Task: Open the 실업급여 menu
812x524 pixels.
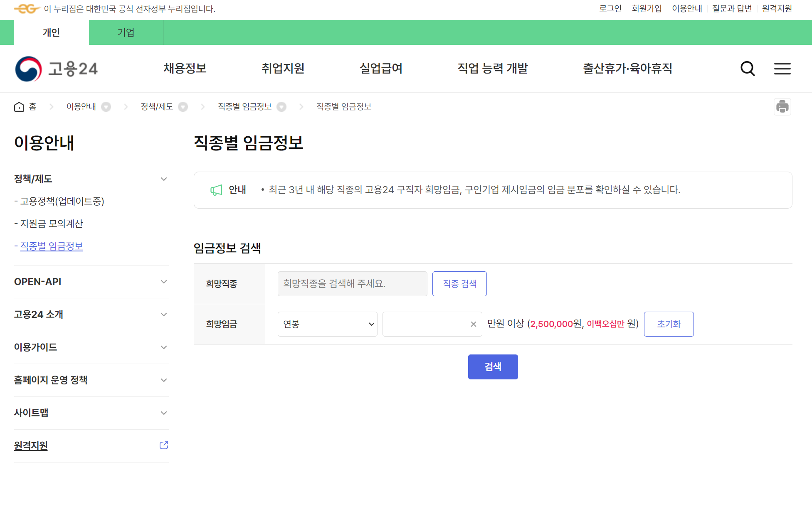Action: point(380,69)
